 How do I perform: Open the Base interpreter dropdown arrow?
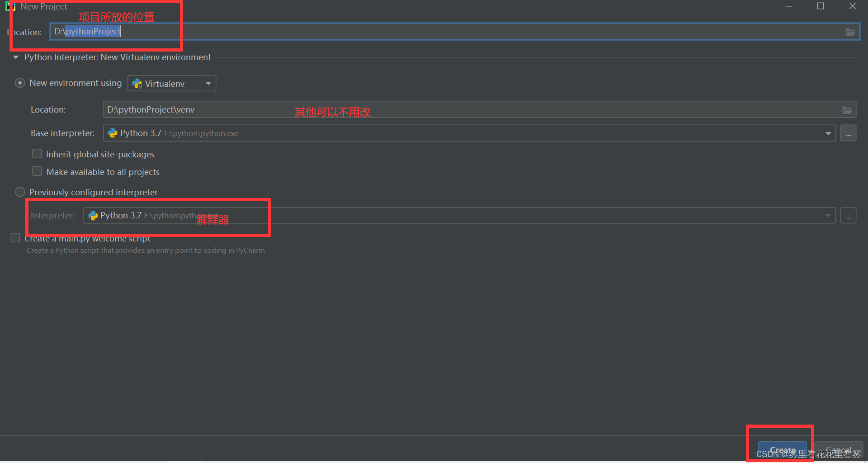point(828,133)
